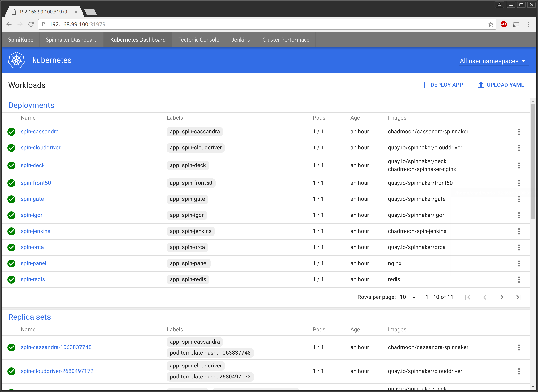Click the AdBlock Plus extension icon
Viewport: 538px width, 392px height.
(x=503, y=24)
